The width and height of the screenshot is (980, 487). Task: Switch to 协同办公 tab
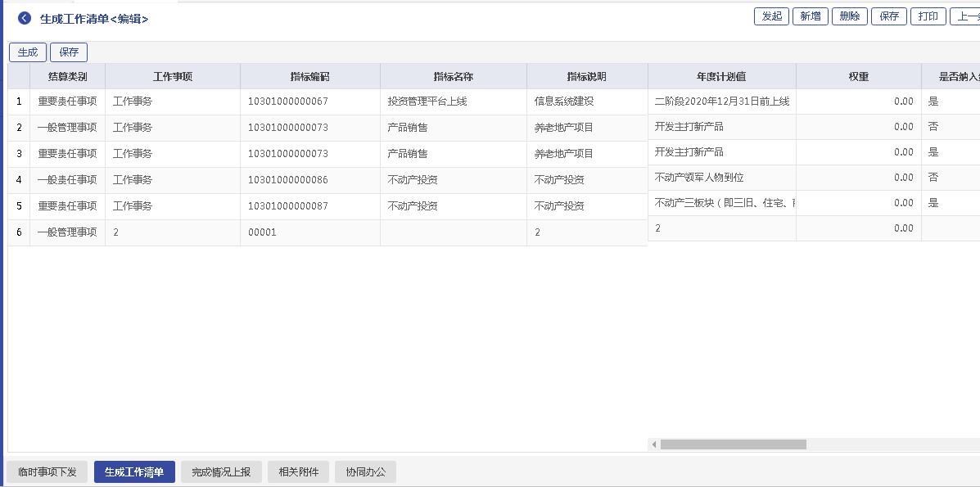point(365,472)
